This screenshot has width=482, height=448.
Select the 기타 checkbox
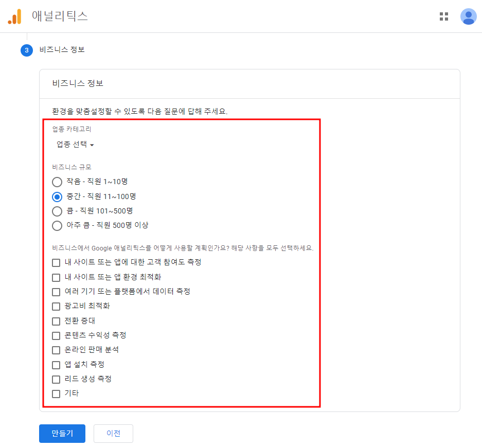point(56,393)
